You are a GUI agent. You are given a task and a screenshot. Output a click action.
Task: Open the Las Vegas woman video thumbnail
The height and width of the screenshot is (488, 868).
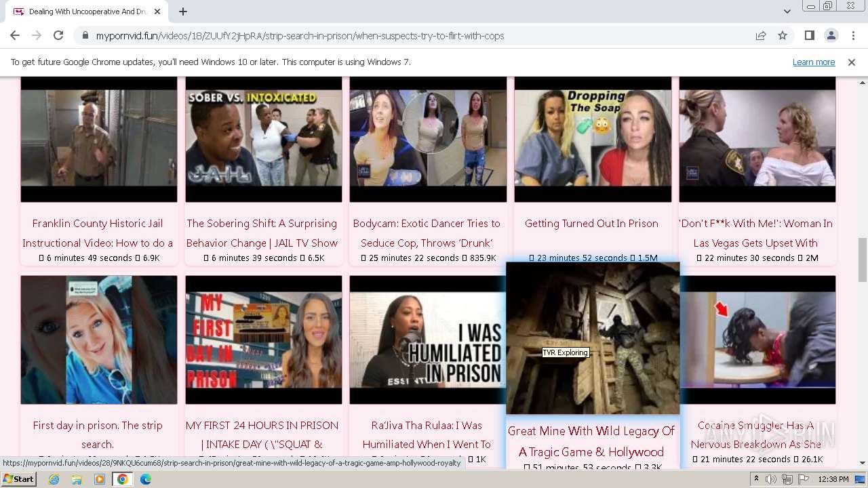point(757,139)
